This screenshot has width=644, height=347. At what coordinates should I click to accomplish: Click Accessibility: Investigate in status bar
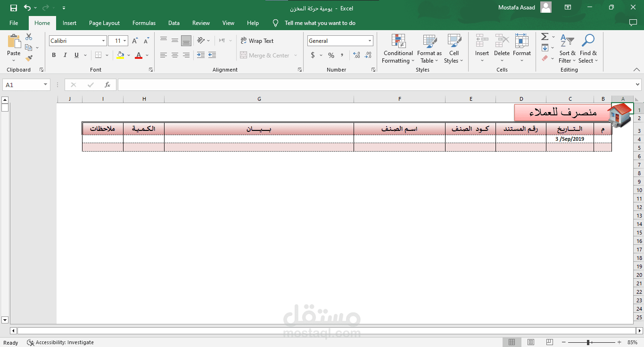60,342
